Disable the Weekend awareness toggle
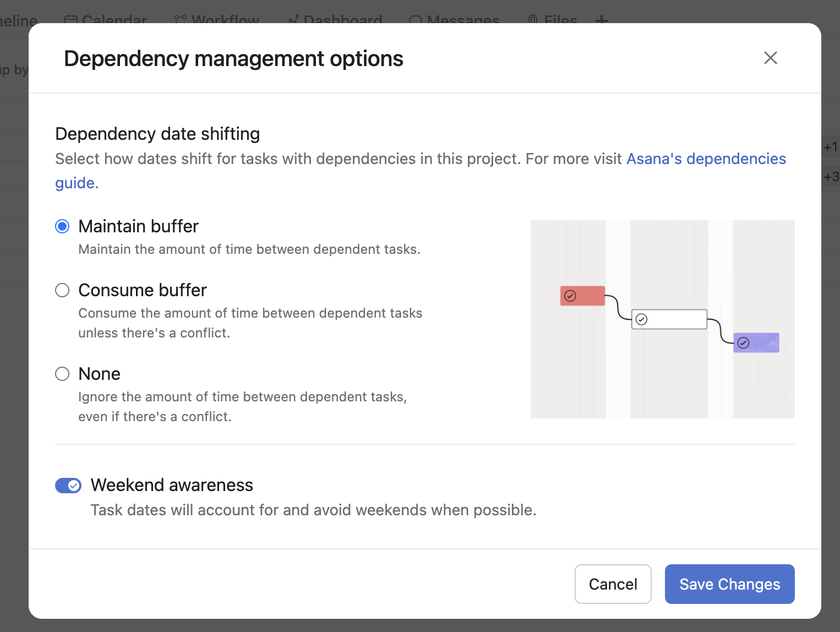Viewport: 840px width, 632px height. (x=68, y=485)
